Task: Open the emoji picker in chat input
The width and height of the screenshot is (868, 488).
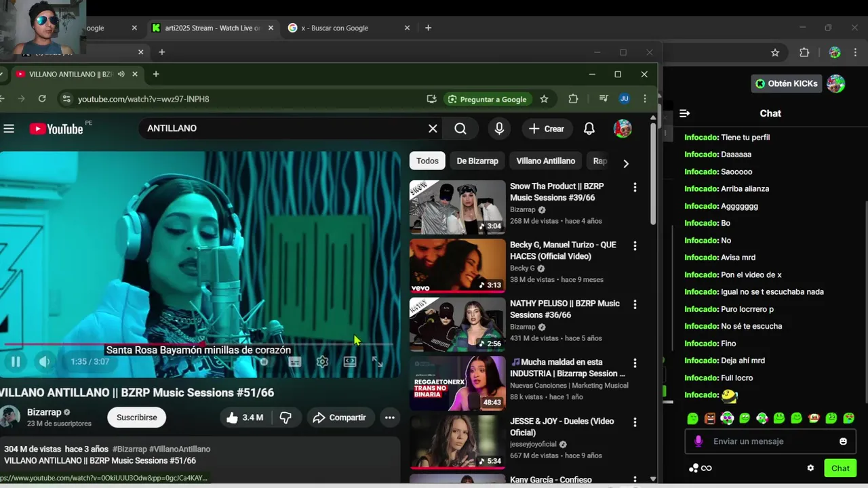Action: click(843, 441)
